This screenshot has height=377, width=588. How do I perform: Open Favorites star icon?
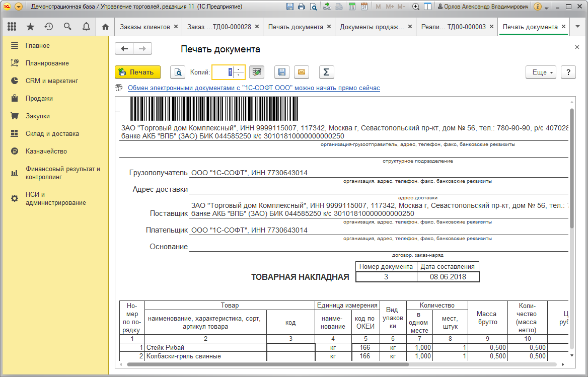tap(30, 27)
